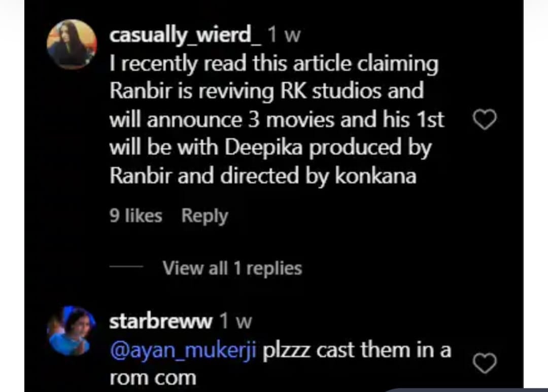Open casually_wierd_ profile picture

[72, 44]
